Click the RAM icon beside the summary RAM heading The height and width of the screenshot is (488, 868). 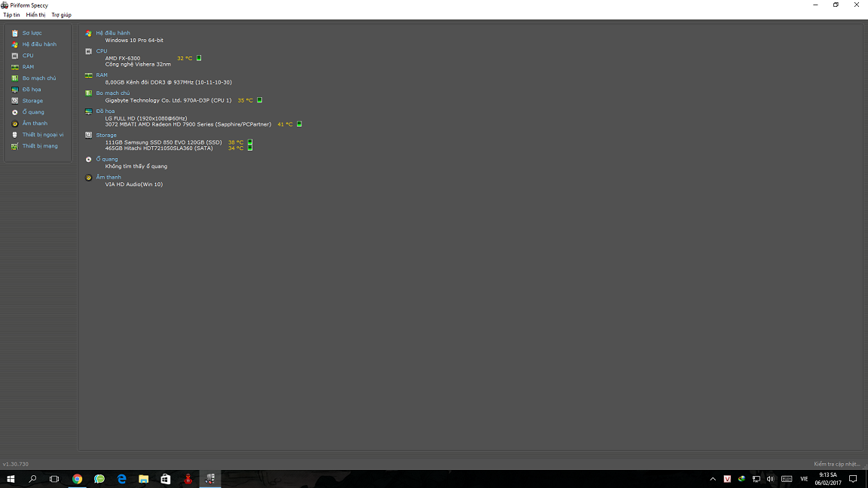click(89, 75)
